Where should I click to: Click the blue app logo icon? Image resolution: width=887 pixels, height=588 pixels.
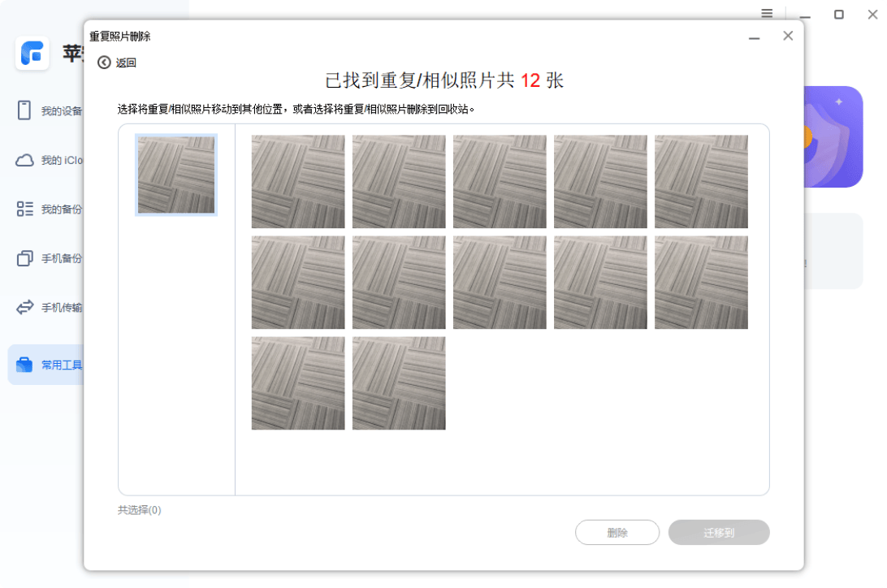pos(32,54)
